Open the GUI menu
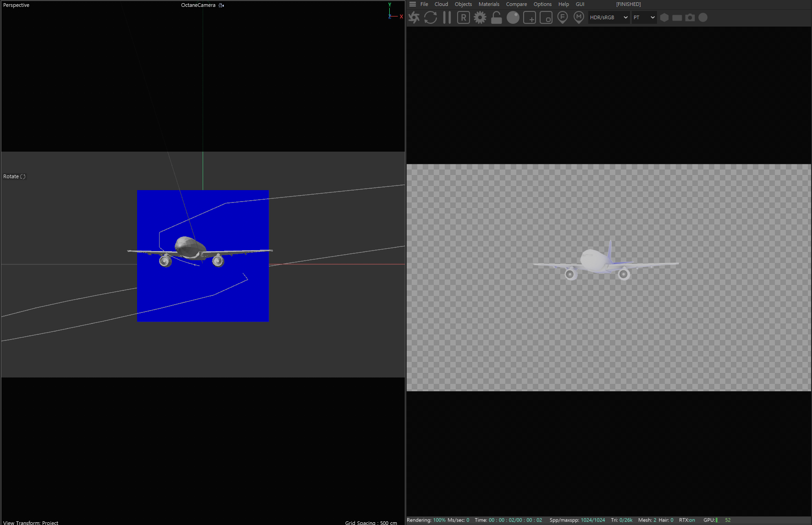This screenshot has width=812, height=525. click(x=580, y=4)
